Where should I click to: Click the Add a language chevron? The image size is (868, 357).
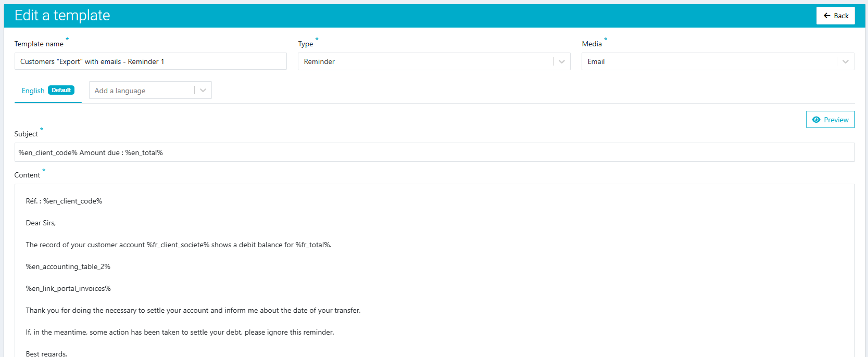pos(203,91)
